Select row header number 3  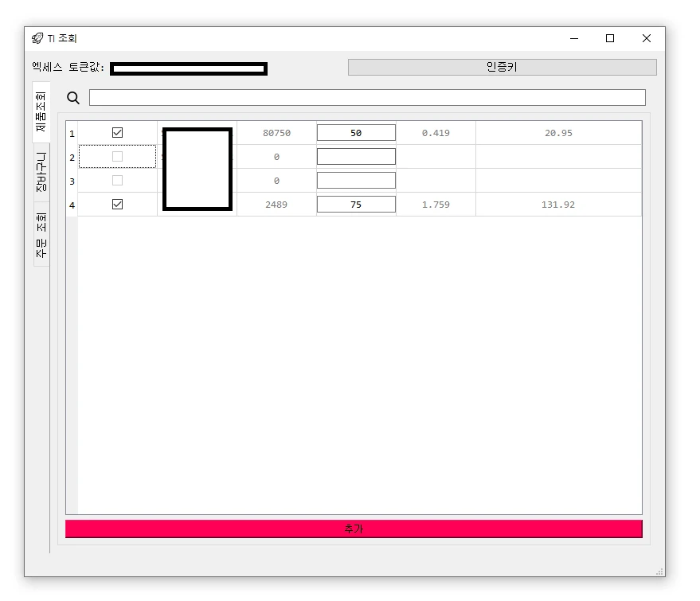click(x=72, y=181)
